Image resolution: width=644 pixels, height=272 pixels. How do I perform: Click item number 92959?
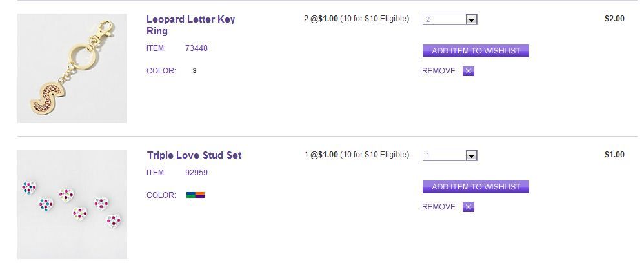196,173
